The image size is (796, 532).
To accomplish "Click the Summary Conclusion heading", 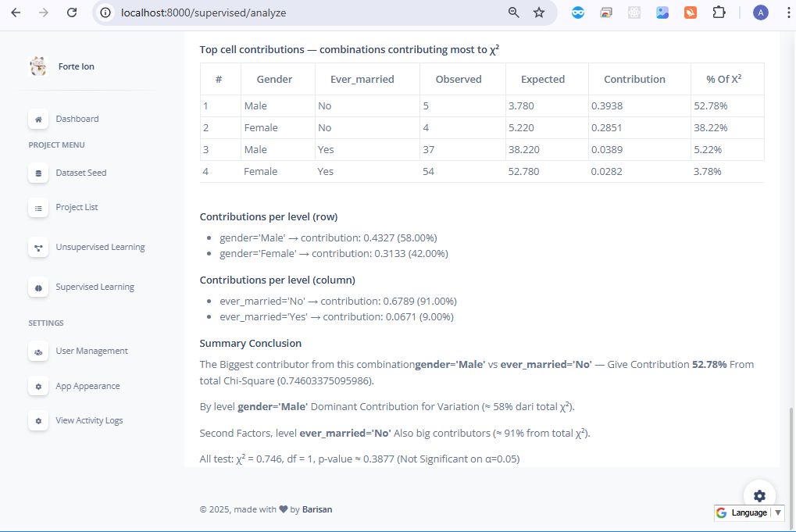I will (x=250, y=343).
